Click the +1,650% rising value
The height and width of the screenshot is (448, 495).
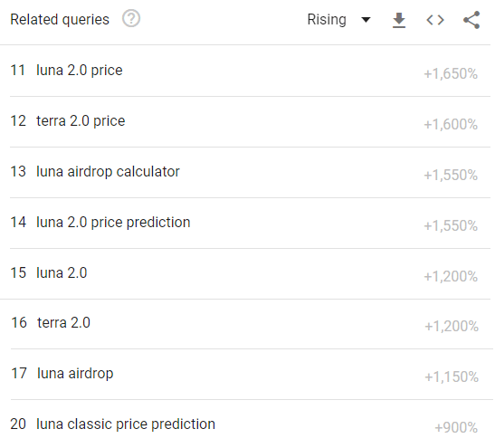pos(451,74)
